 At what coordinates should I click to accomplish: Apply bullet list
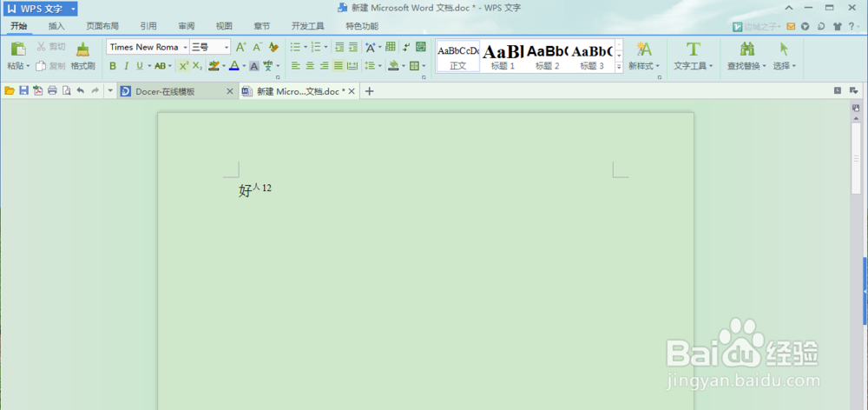pyautogui.click(x=296, y=47)
